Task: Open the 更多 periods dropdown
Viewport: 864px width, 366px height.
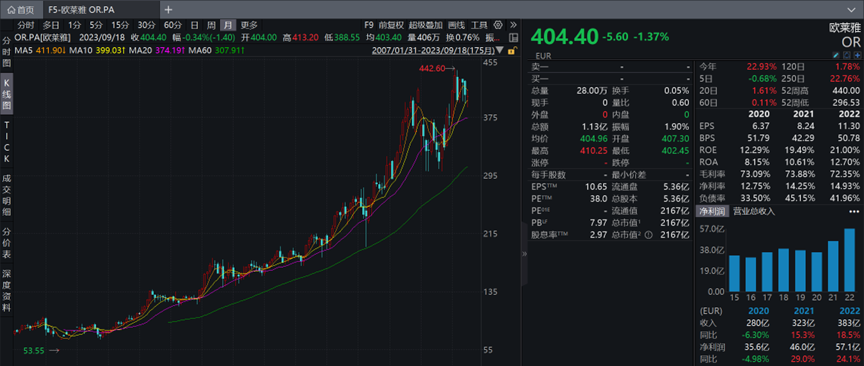Action: coord(249,25)
